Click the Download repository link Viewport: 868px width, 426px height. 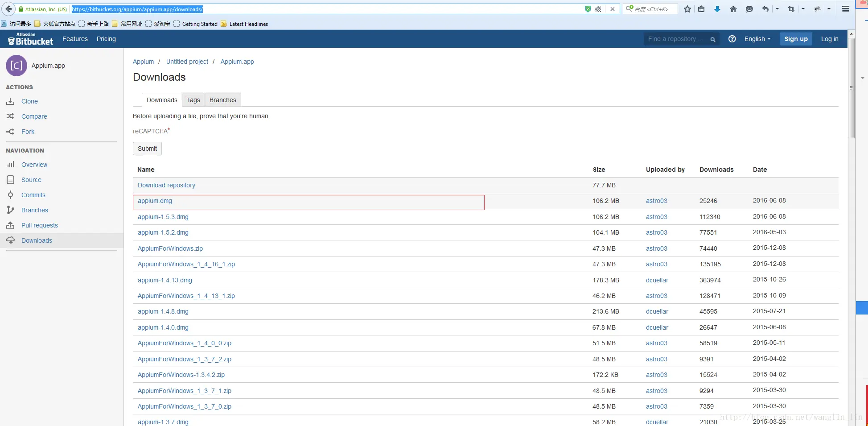point(166,185)
